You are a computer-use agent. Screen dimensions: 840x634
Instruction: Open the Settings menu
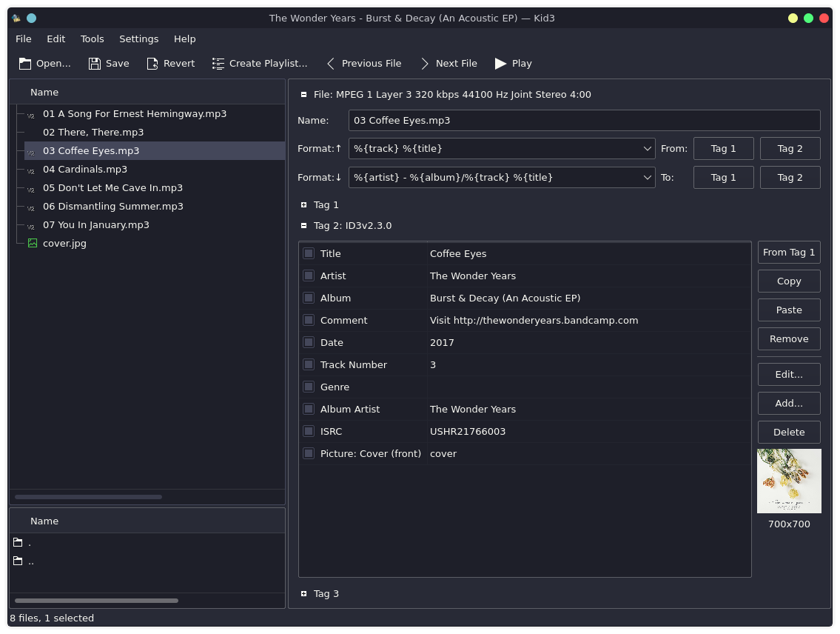pyautogui.click(x=138, y=39)
